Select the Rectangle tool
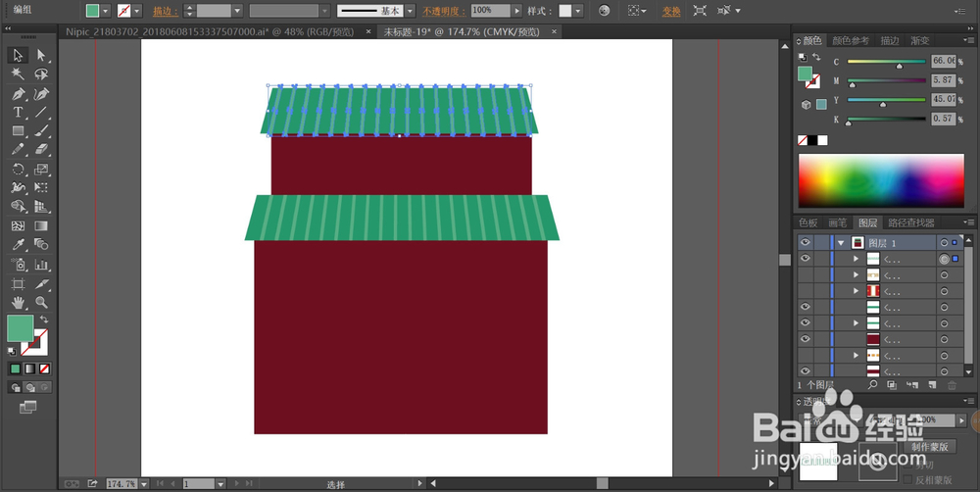Screen dimensions: 980x492 coord(18,131)
